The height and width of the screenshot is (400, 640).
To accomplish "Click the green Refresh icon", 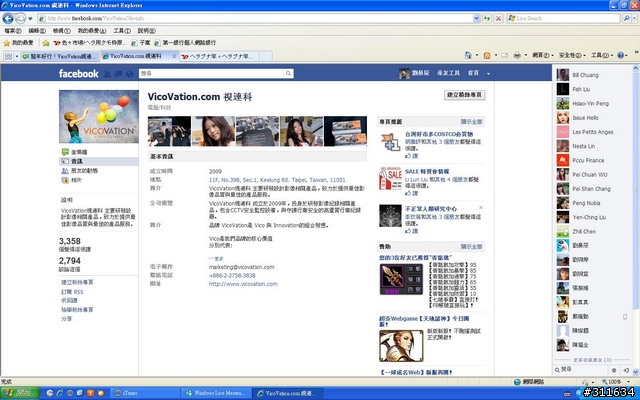I will (487, 18).
